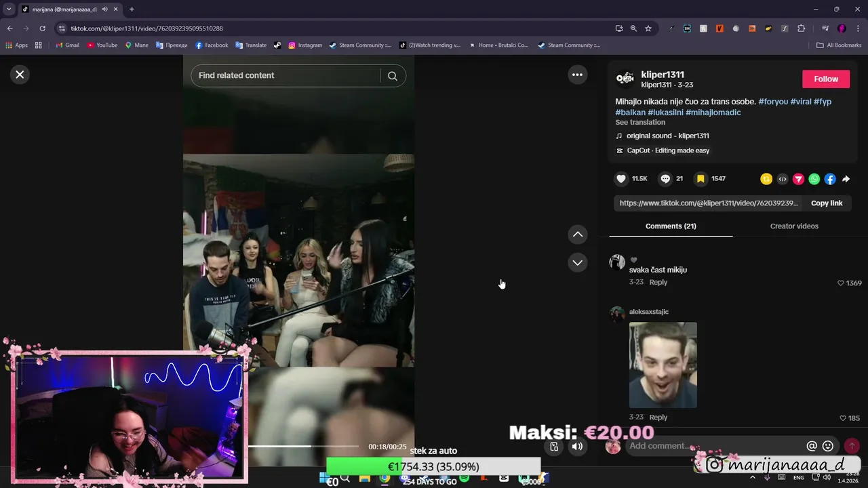Click the yellow repost icon
This screenshot has width=868, height=488.
click(x=766, y=179)
